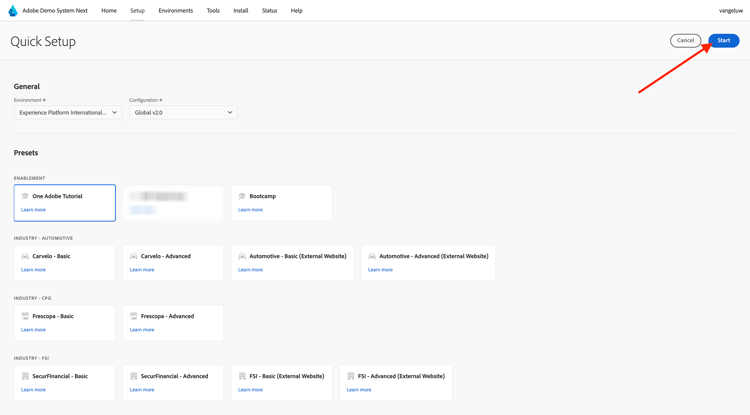The image size is (750, 415).
Task: Open the Home menu
Action: (109, 11)
